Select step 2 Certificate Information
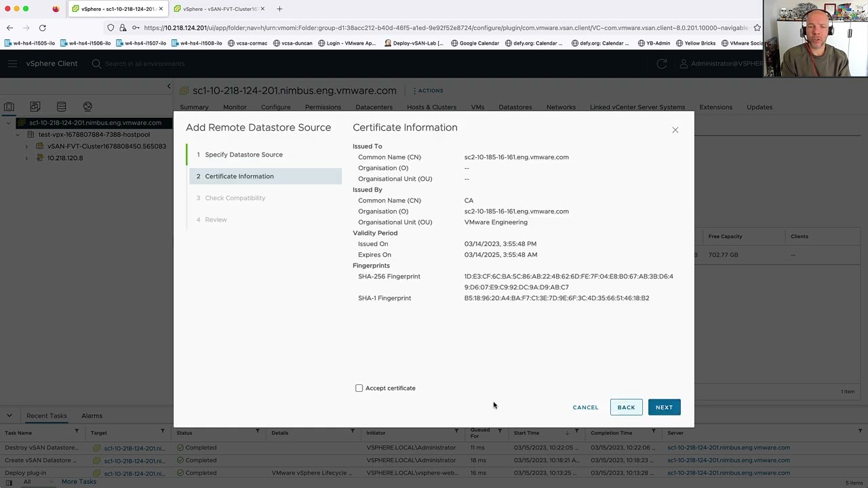Image resolution: width=868 pixels, height=488 pixels. click(265, 176)
